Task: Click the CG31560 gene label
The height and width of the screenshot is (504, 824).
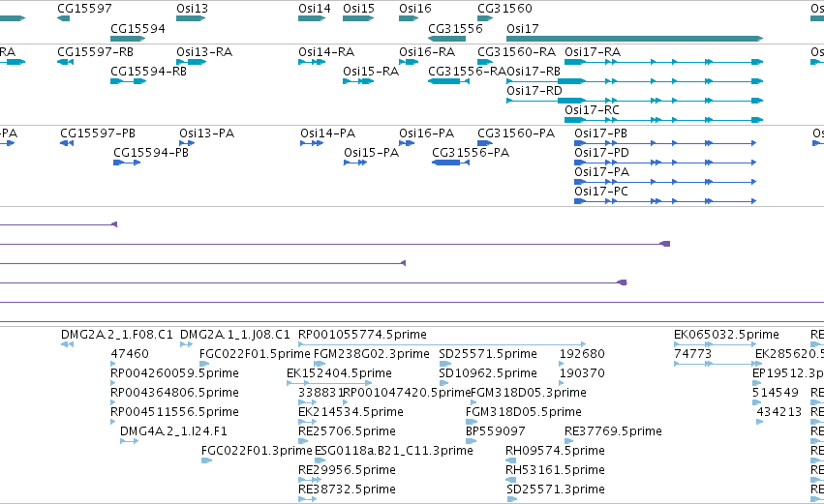Action: (x=504, y=9)
